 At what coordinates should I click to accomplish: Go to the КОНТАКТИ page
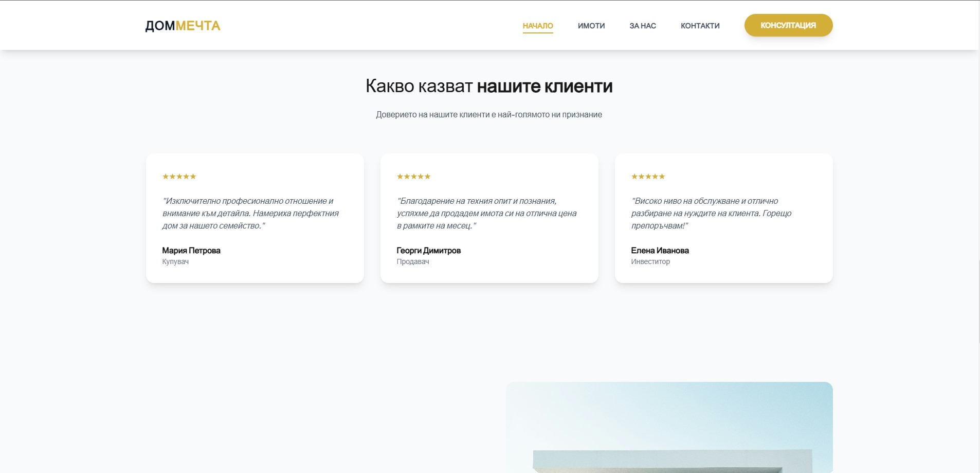click(700, 25)
